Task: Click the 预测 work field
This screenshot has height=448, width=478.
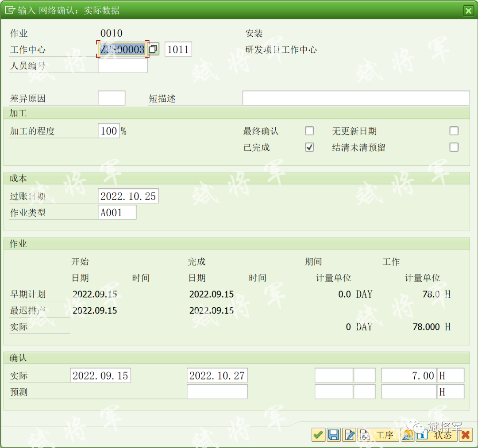Action: coord(409,392)
